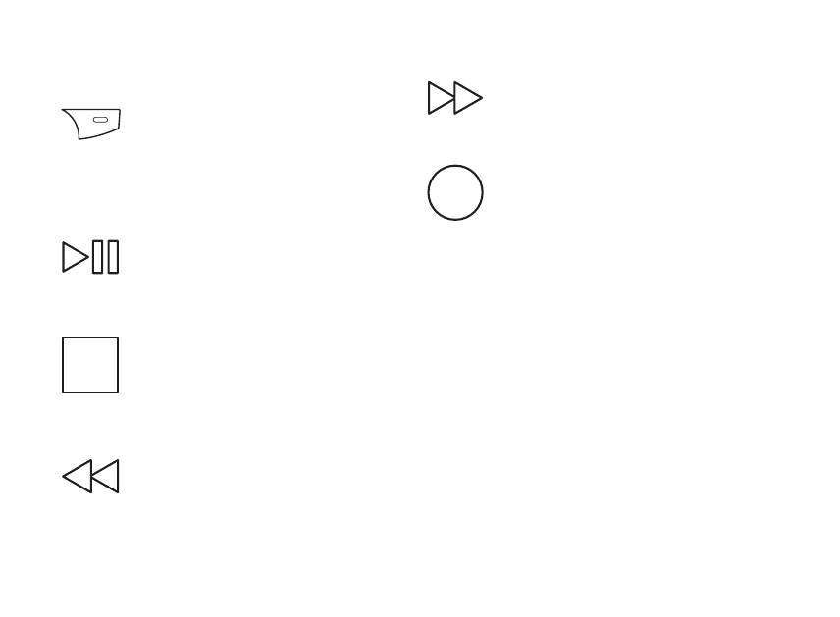
Task: Click the triangle with two vertical bars
Action: [90, 257]
